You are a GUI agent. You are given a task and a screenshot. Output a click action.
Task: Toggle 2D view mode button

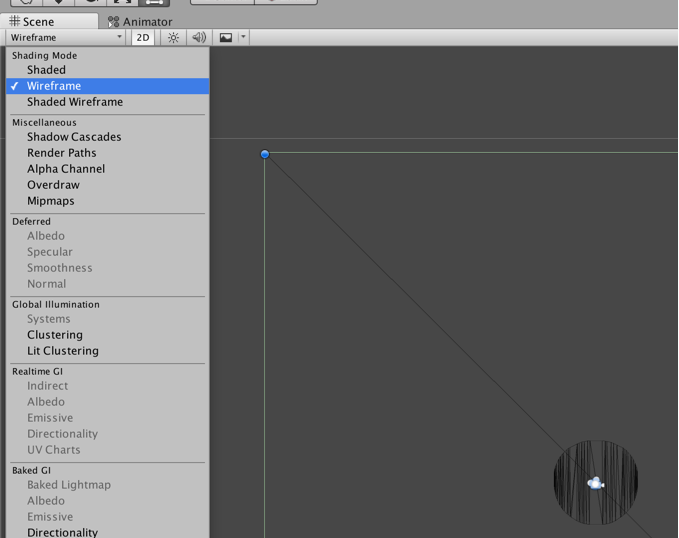143,38
